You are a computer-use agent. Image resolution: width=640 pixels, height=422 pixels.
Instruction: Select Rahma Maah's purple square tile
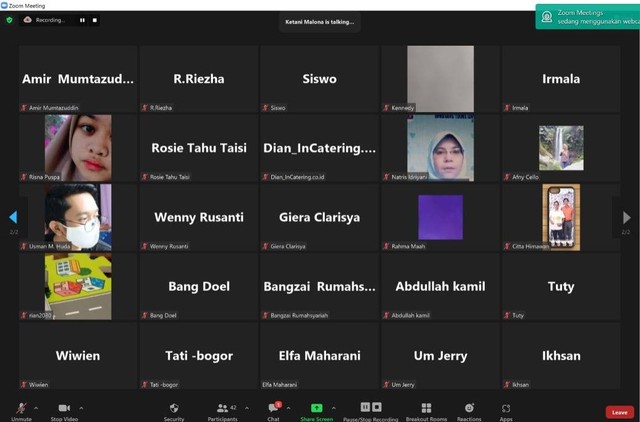[x=440, y=217]
